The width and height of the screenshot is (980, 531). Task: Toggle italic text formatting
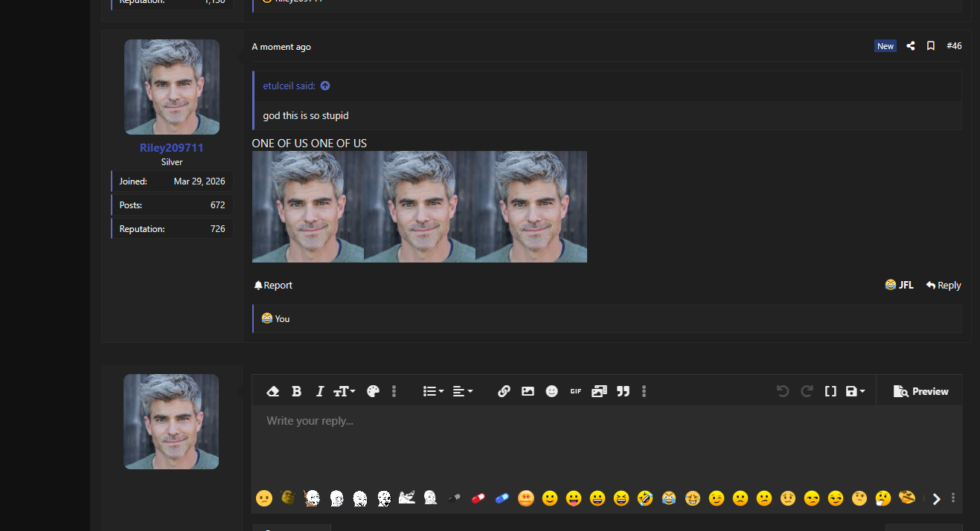click(320, 391)
